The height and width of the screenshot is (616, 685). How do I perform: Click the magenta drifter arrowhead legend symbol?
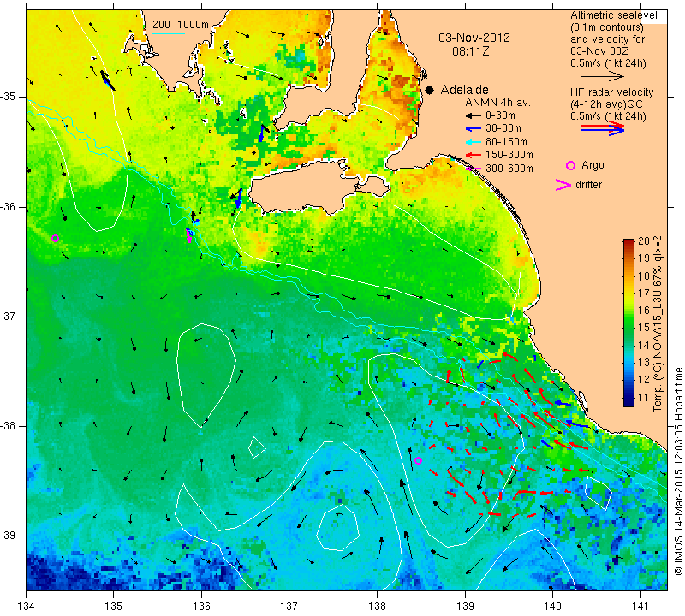(563, 185)
